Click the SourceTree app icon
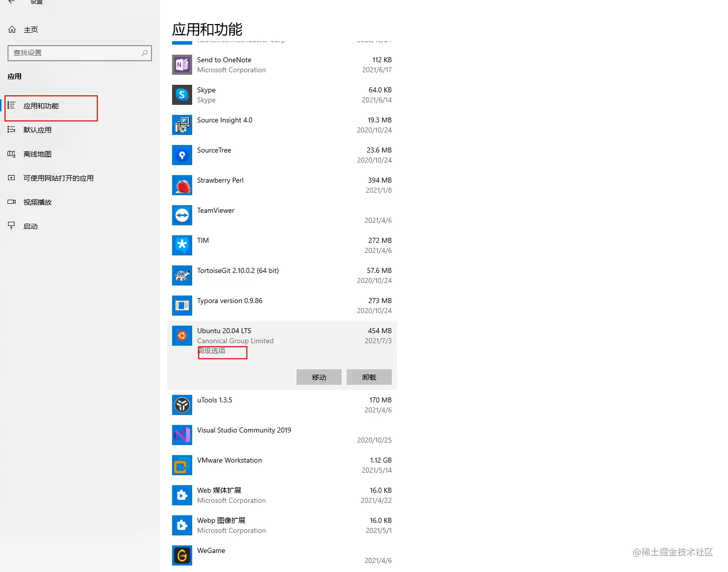728x572 pixels. pos(182,155)
